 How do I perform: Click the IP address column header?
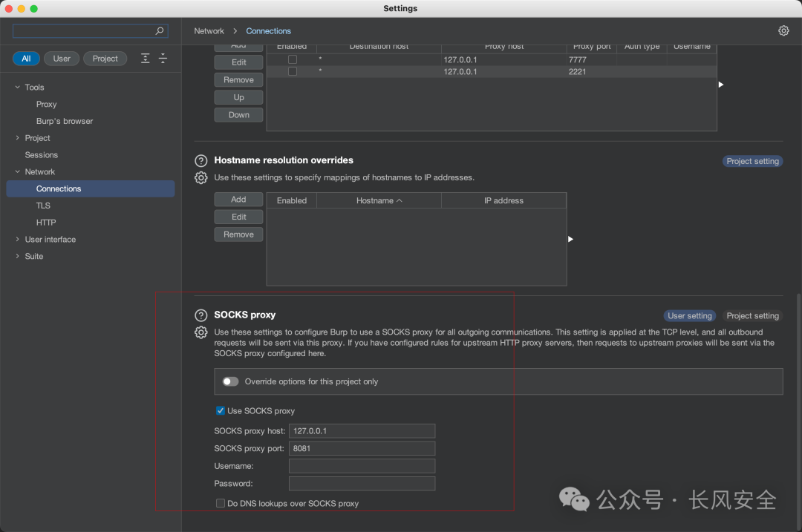(503, 200)
